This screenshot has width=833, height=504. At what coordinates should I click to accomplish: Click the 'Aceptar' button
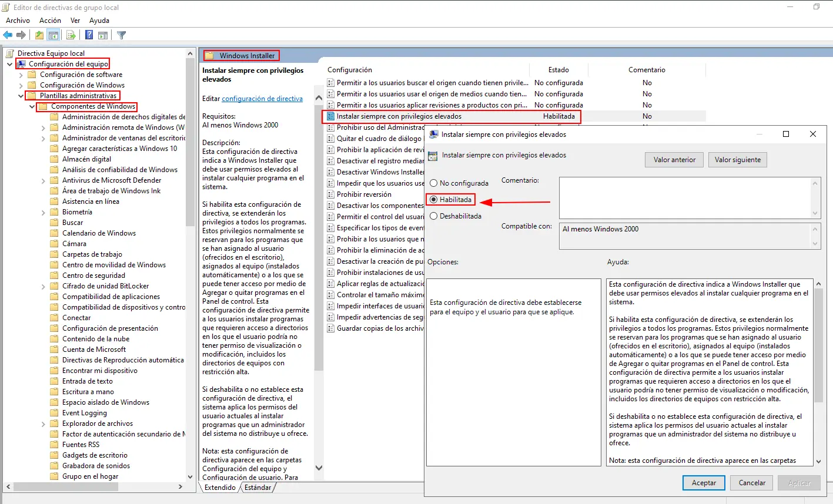[x=704, y=483]
